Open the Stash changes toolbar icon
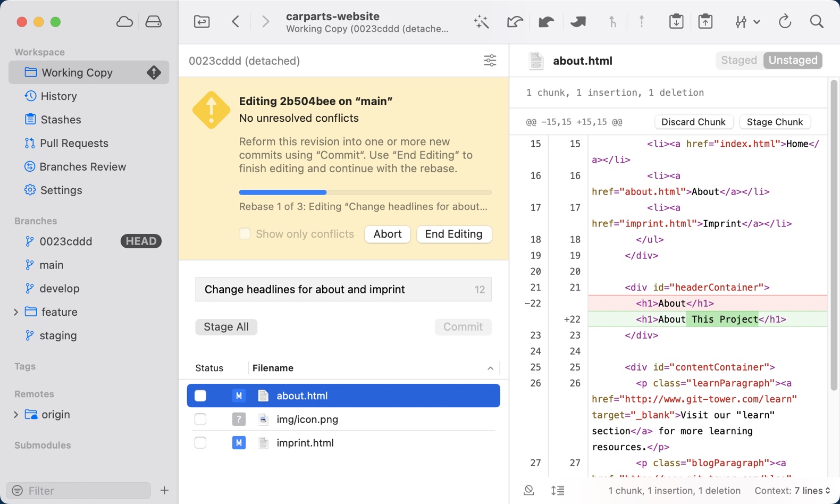840x504 pixels. 676,22
